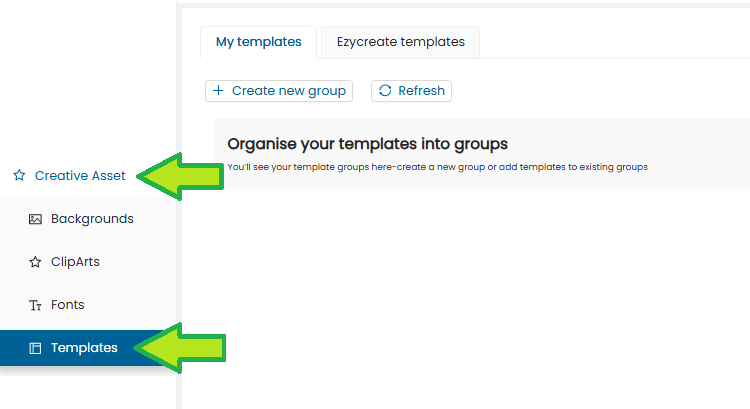The height and width of the screenshot is (409, 750).
Task: Go to the Fonts section
Action: pos(88,305)
